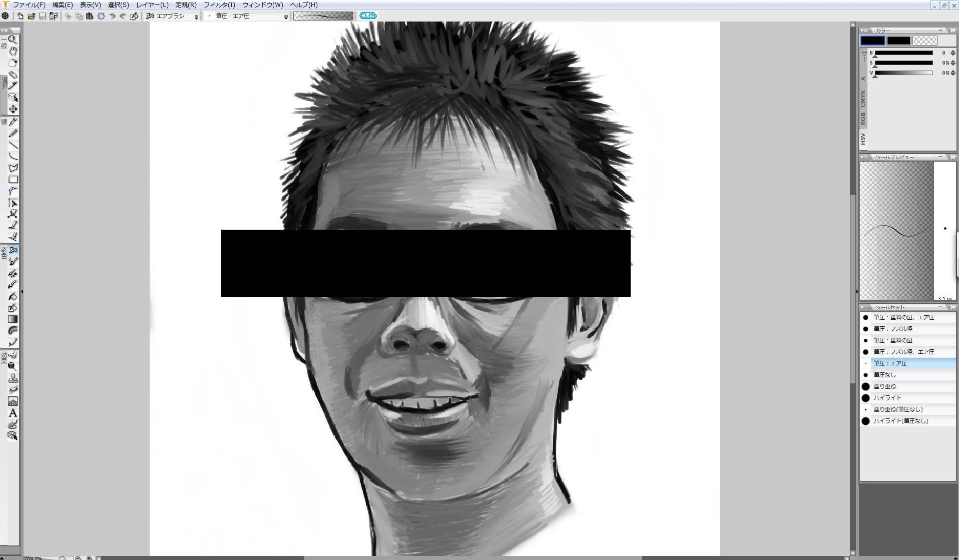This screenshot has height=560, width=959.
Task: Open a file using folder icon
Action: [31, 16]
